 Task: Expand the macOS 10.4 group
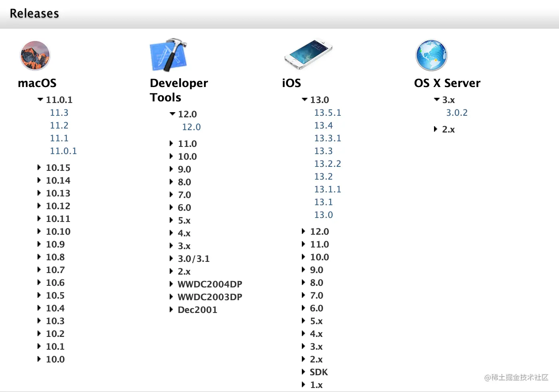tap(39, 308)
